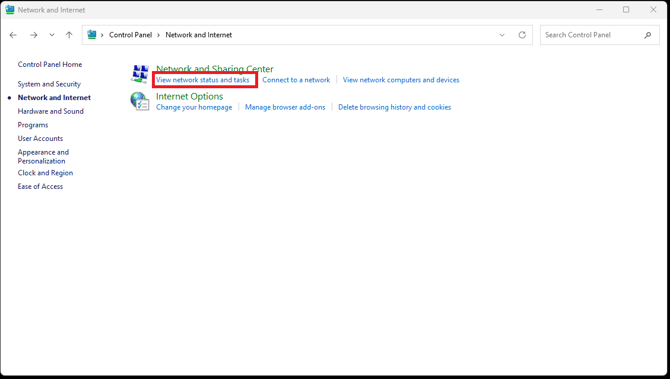Click Connect to a network
Screen dimensions: 670x379
pyautogui.click(x=296, y=80)
